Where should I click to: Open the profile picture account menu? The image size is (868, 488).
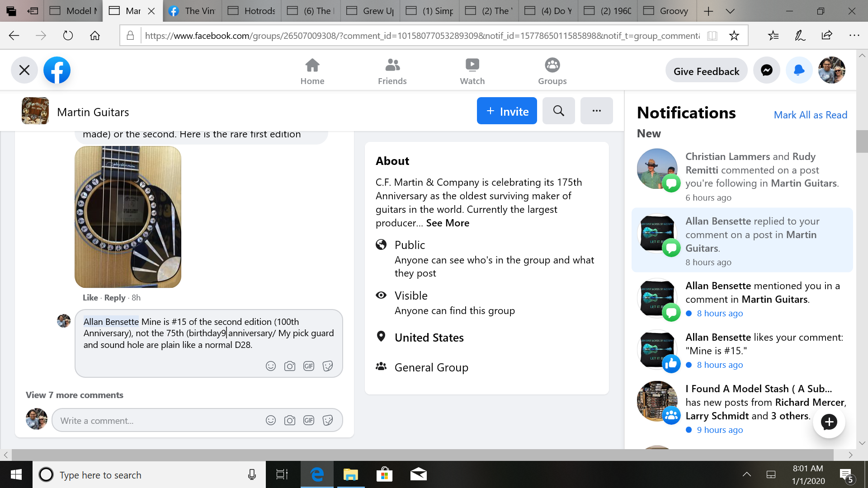tap(832, 70)
